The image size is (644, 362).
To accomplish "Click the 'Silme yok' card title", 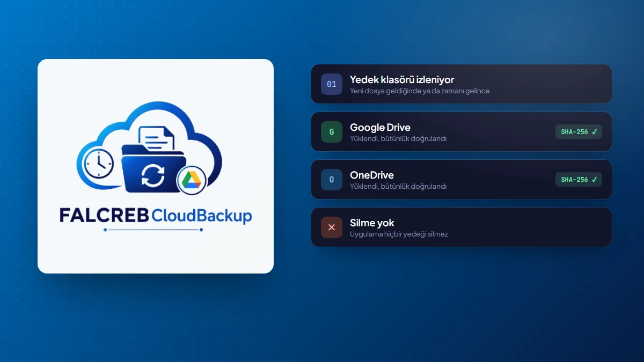I will click(x=372, y=223).
